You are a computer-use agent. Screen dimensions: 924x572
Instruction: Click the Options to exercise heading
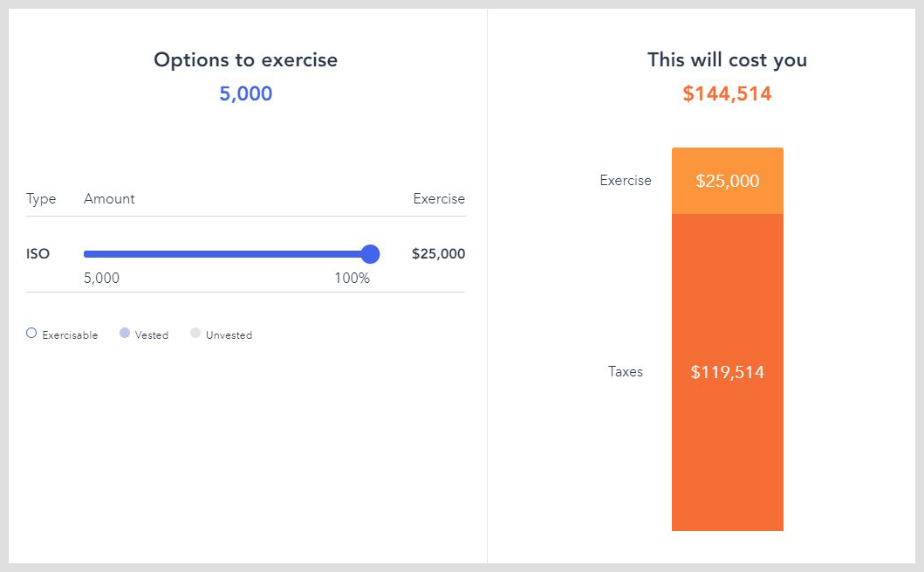click(x=245, y=59)
